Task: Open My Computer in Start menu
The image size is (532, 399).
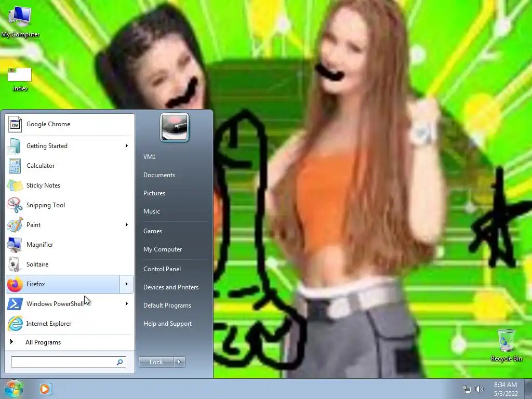Action: pos(163,249)
